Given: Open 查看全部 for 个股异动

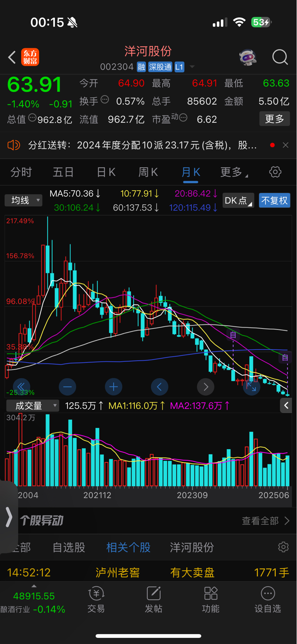Looking at the screenshot, I should (266, 521).
